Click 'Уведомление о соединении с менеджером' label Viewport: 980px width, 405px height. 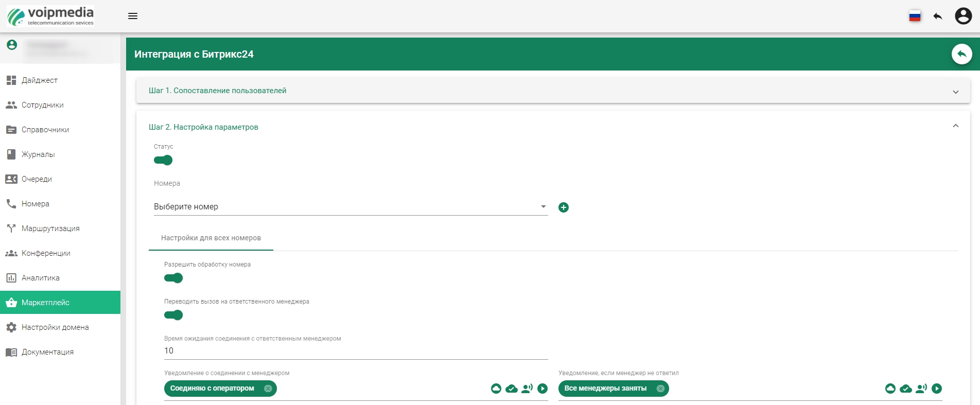(x=227, y=373)
